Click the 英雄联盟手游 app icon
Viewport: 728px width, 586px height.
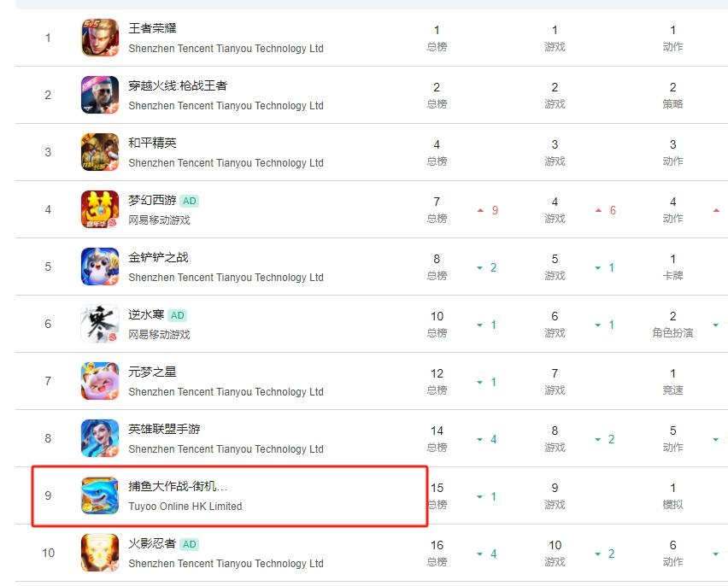click(x=100, y=438)
